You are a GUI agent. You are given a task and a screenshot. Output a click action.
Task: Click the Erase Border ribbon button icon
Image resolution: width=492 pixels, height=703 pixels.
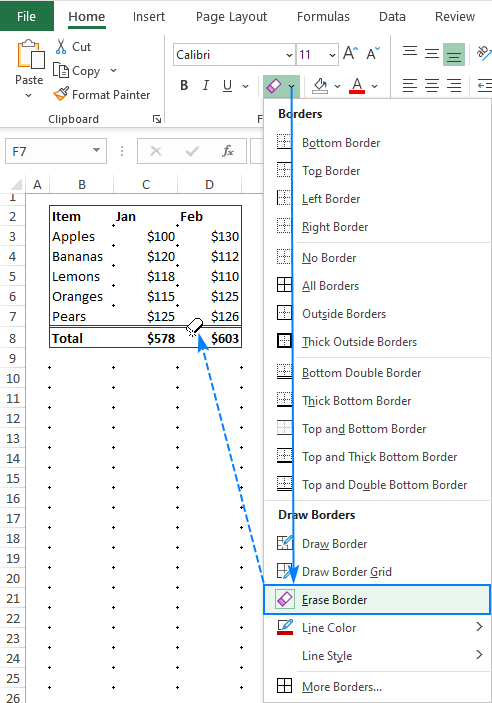tap(274, 85)
